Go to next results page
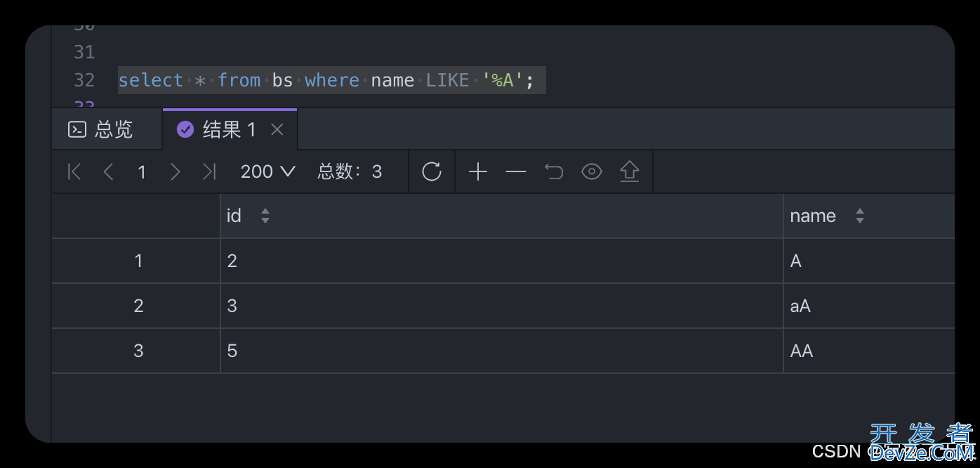This screenshot has height=468, width=980. 176,171
